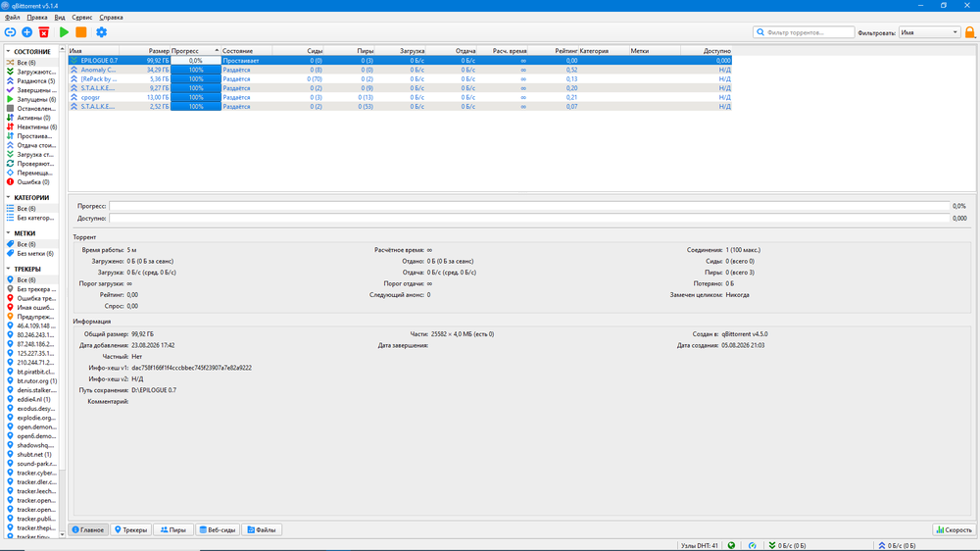Click the info-hash v1 value text
This screenshot has height=551, width=980.
click(191, 368)
